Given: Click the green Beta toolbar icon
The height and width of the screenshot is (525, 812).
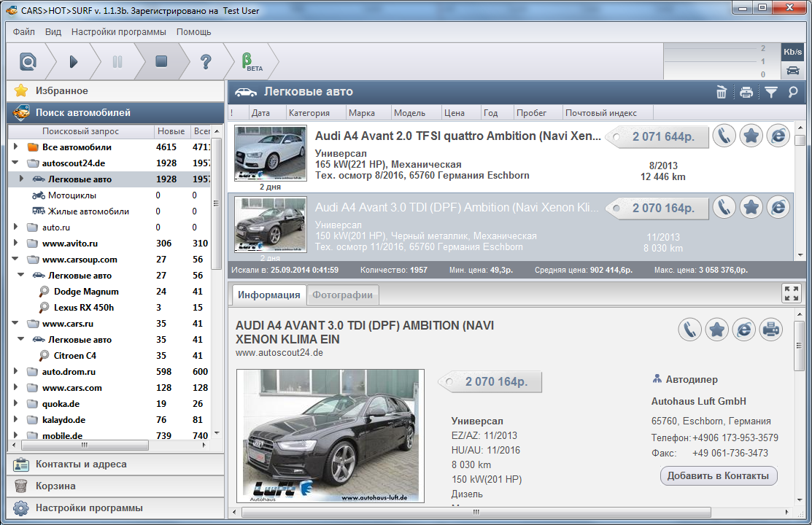Looking at the screenshot, I should pyautogui.click(x=252, y=61).
